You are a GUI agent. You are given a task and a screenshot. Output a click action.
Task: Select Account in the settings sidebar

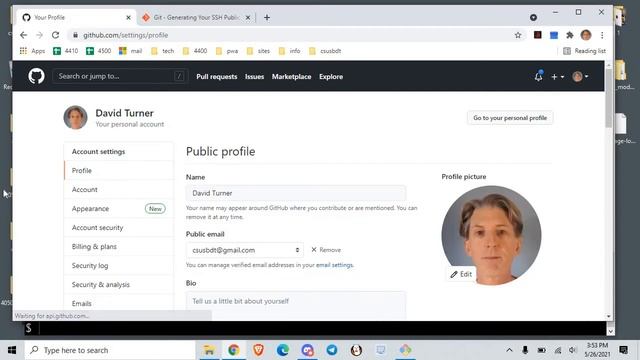pos(119,189)
